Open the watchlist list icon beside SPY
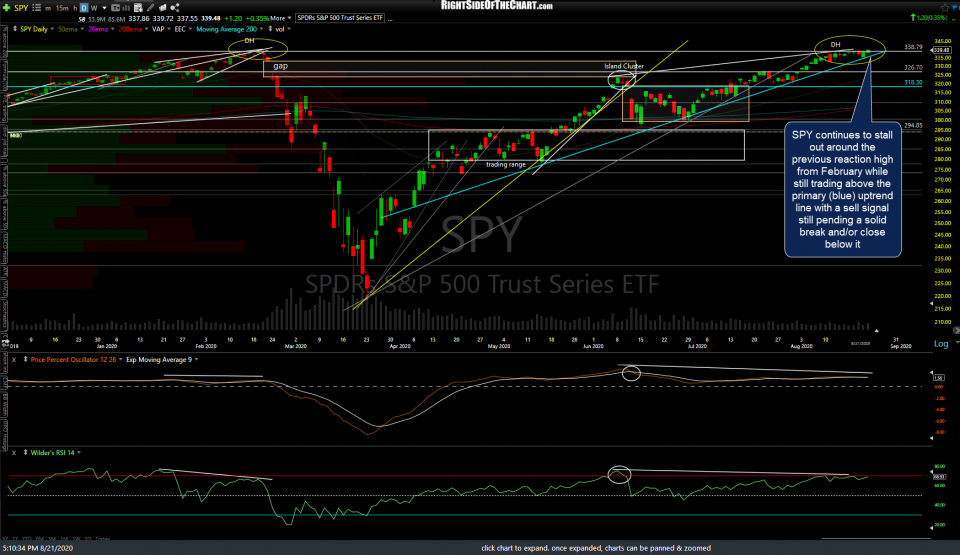The height and width of the screenshot is (555, 960). click(x=36, y=8)
